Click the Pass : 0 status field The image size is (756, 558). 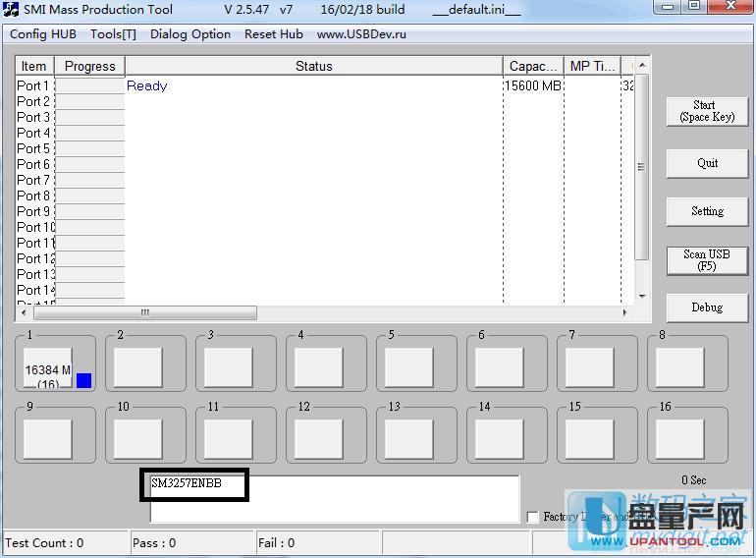(x=191, y=543)
